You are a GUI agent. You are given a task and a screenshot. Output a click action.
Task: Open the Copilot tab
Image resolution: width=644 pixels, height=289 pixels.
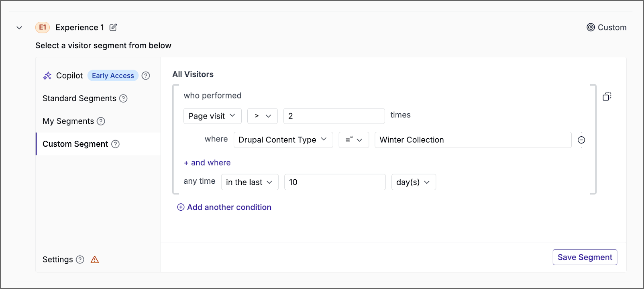(x=69, y=76)
